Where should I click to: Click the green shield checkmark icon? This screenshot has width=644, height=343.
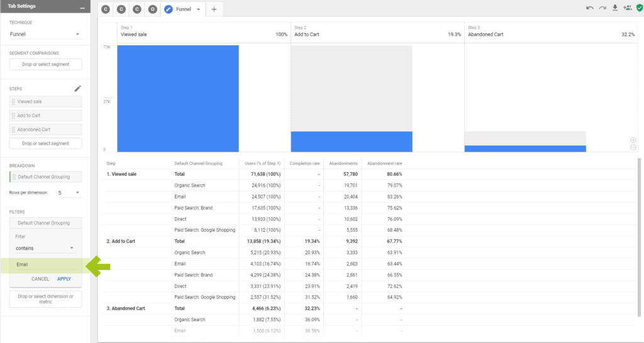point(639,8)
